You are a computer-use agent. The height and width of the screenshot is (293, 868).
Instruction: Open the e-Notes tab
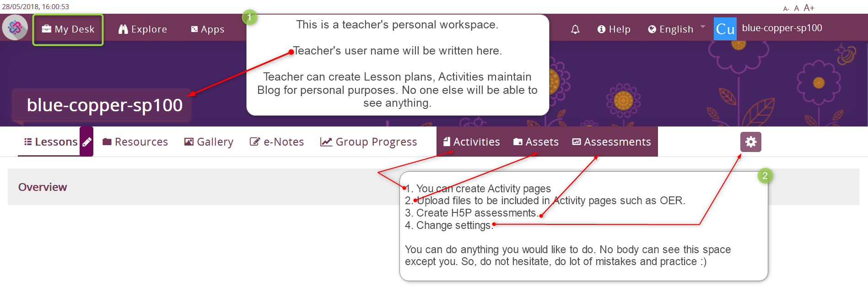(x=277, y=142)
